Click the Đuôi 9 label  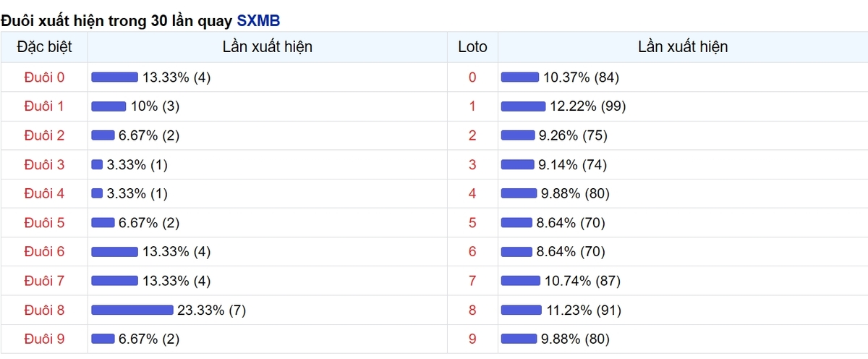(x=44, y=339)
